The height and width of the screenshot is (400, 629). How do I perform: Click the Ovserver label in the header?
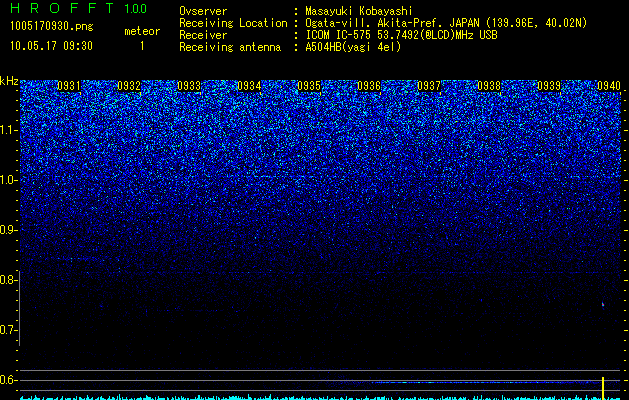203,11
